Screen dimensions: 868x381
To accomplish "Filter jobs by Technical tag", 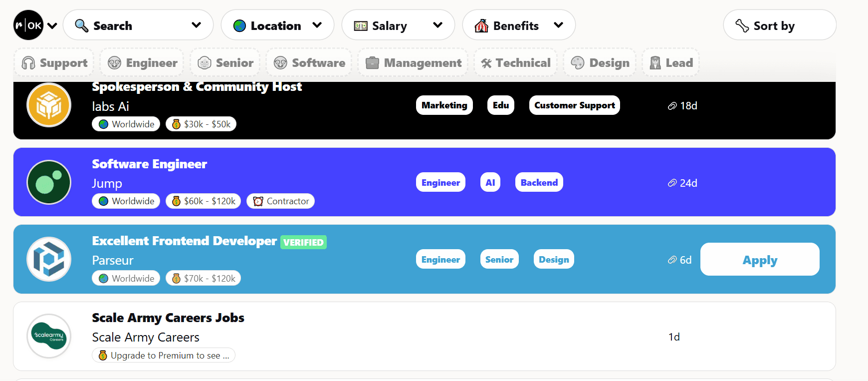I will pyautogui.click(x=515, y=62).
